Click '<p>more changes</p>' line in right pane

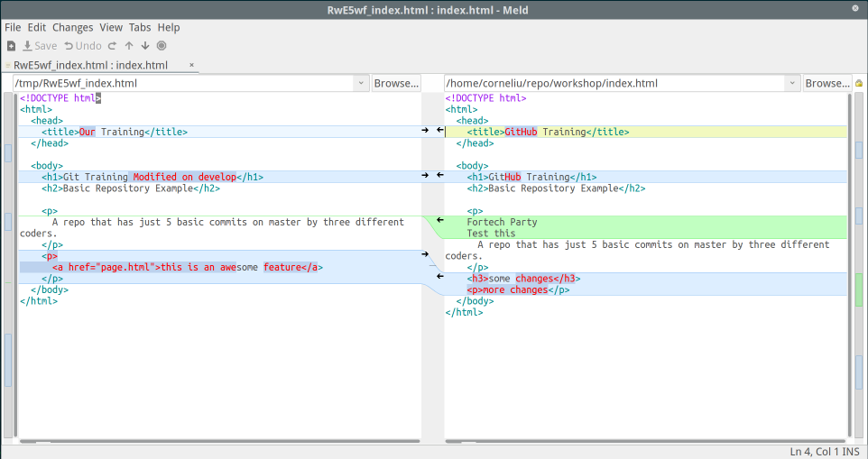518,289
